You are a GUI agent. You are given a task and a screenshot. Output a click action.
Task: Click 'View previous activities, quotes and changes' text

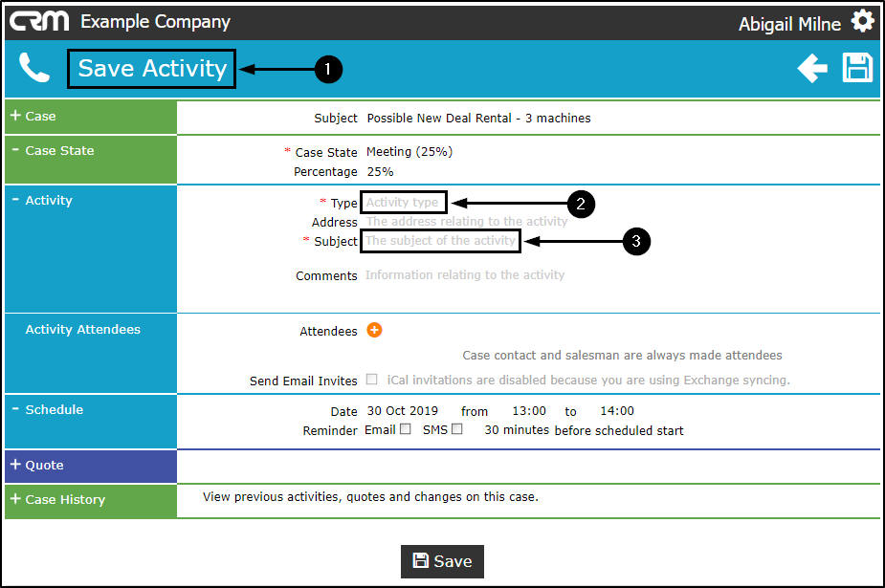(370, 496)
